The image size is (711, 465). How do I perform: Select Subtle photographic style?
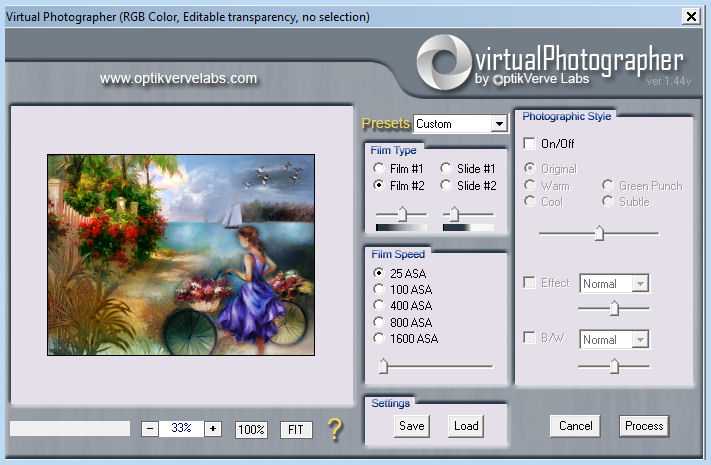coord(608,201)
